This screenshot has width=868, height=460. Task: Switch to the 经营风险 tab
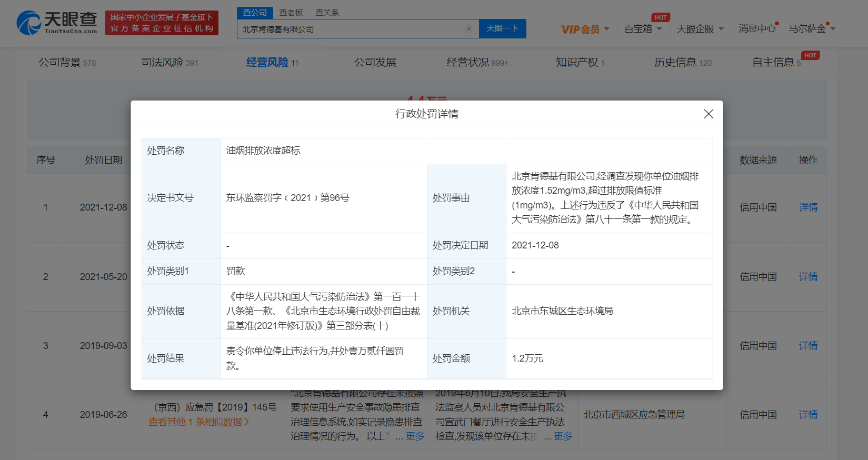point(272,63)
